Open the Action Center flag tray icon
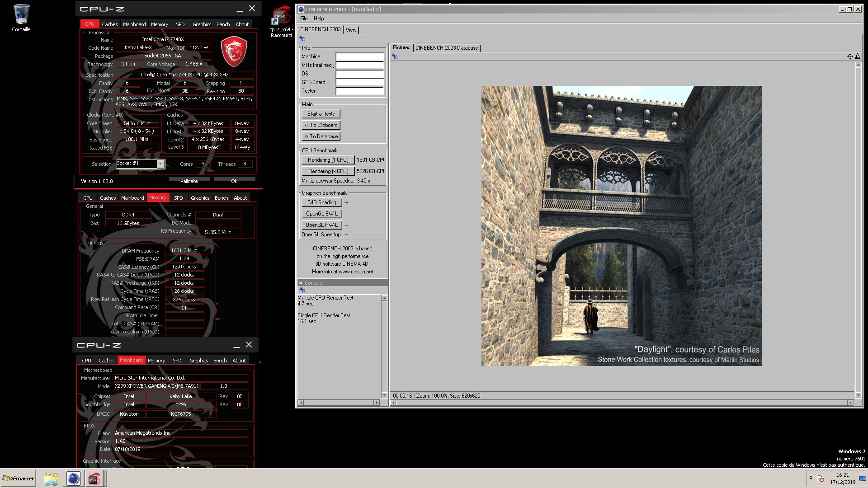 pos(821,479)
